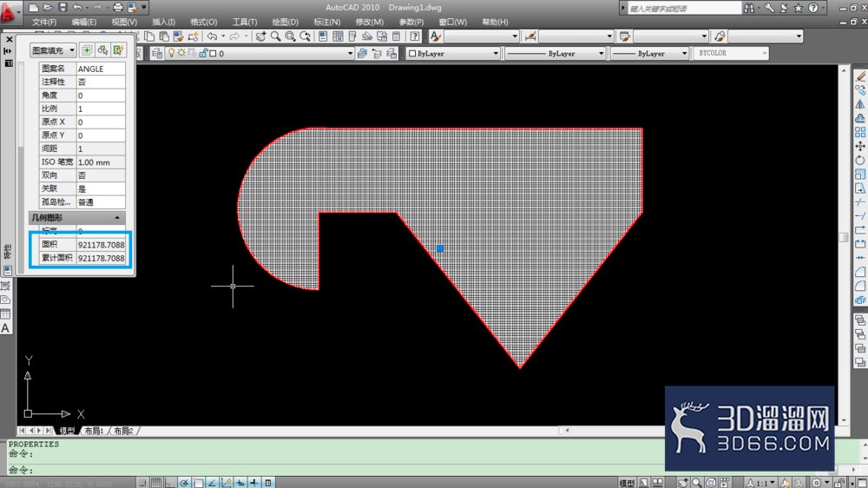Open the 标注(N) menu
Screen dimensions: 868x488
[326, 23]
